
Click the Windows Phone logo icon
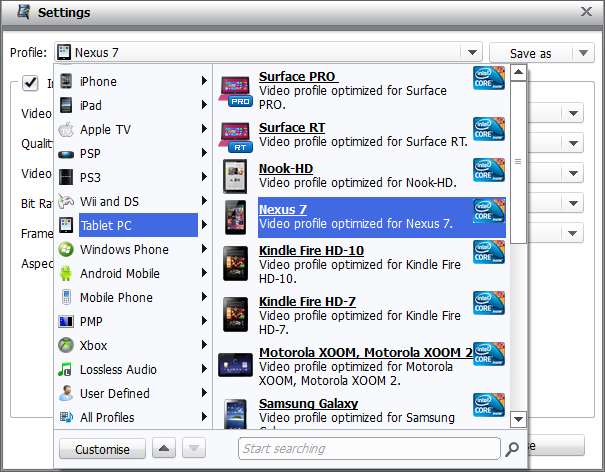[66, 249]
